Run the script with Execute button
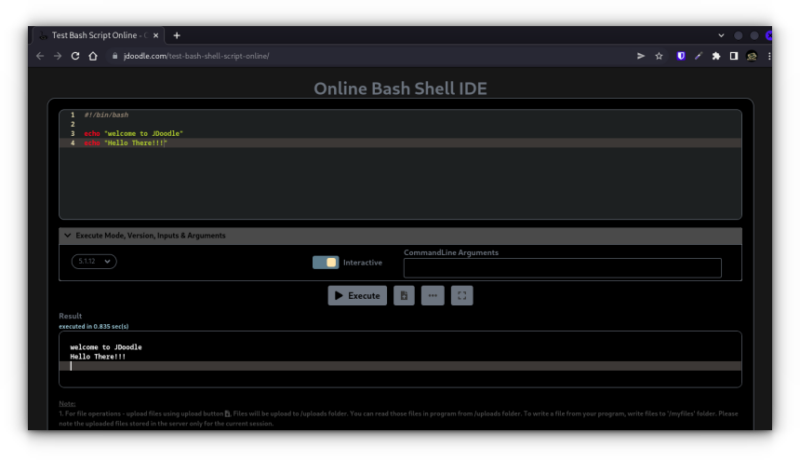The height and width of the screenshot is (460, 800). (x=357, y=295)
